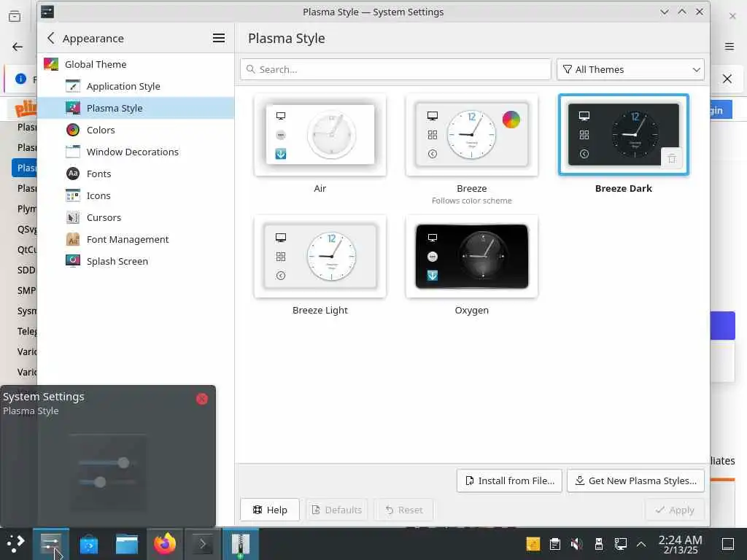Open the Icons settings page
The width and height of the screenshot is (747, 560).
click(135, 195)
